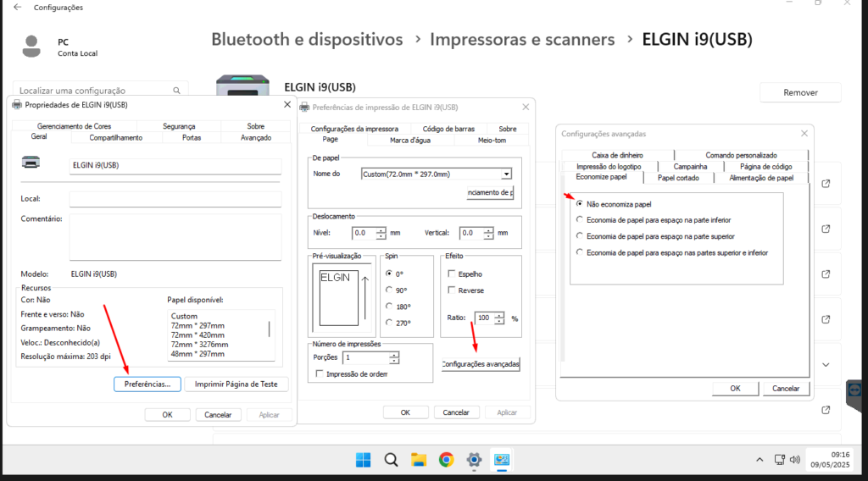Image resolution: width=868 pixels, height=481 pixels.
Task: Enable the Espelho checkbox
Action: tap(451, 274)
